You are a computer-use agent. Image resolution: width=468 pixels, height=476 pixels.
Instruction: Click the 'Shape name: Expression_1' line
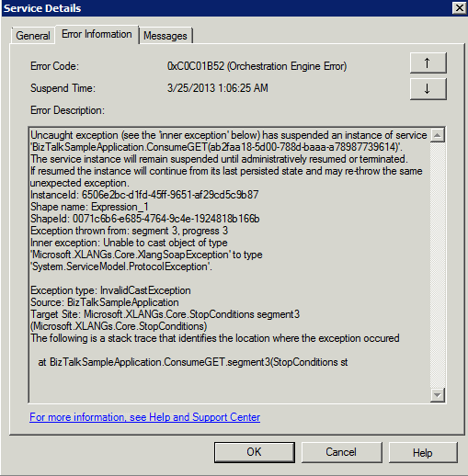click(x=89, y=207)
